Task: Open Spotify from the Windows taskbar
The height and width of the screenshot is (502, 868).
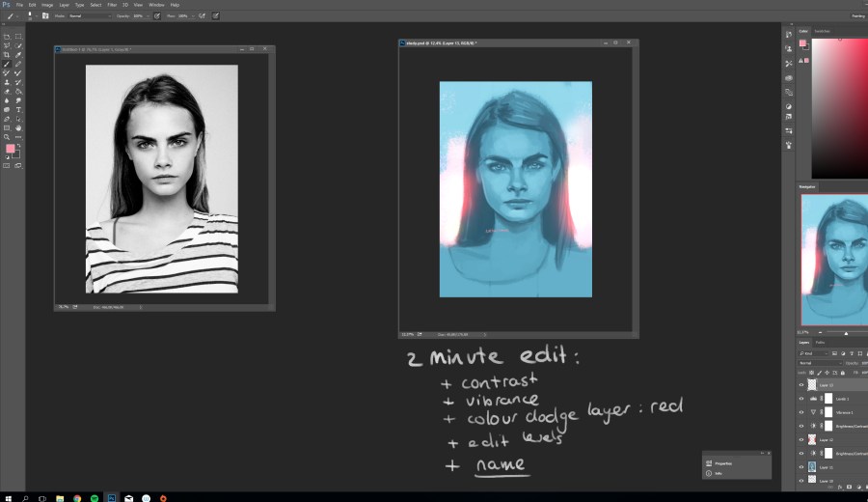Action: [x=94, y=497]
